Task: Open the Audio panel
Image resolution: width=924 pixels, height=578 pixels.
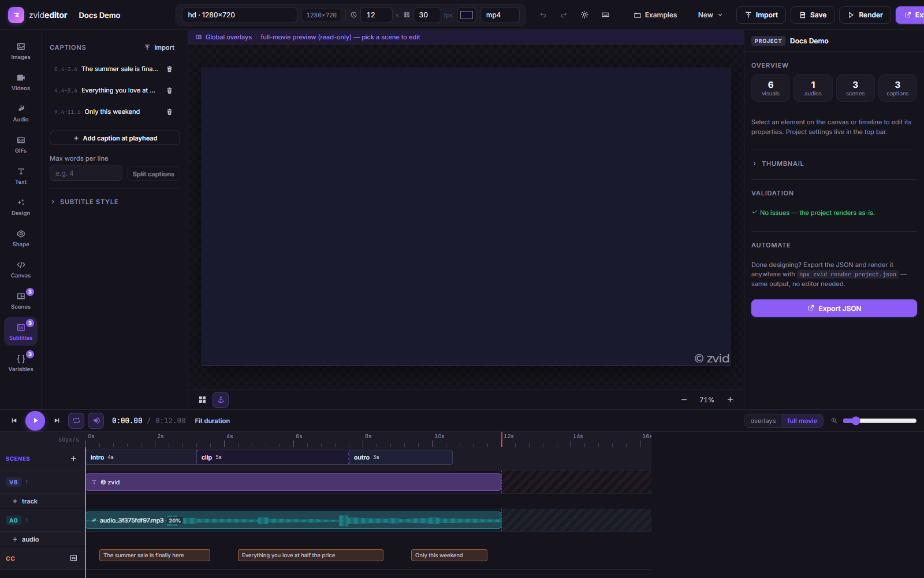Action: tap(21, 113)
